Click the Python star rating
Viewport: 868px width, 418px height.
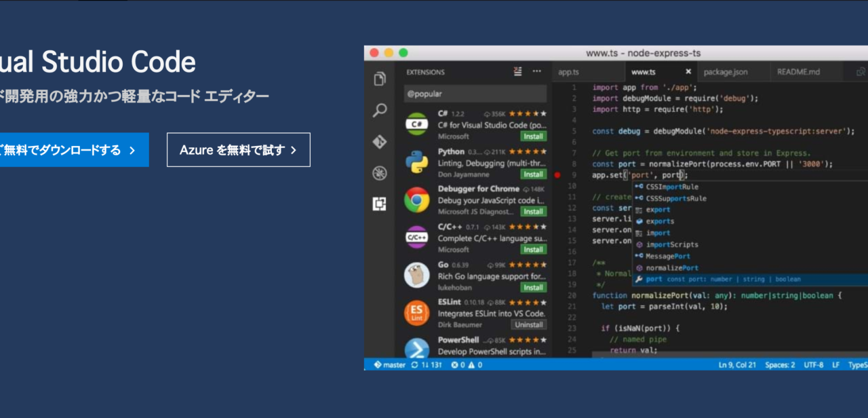(x=528, y=151)
